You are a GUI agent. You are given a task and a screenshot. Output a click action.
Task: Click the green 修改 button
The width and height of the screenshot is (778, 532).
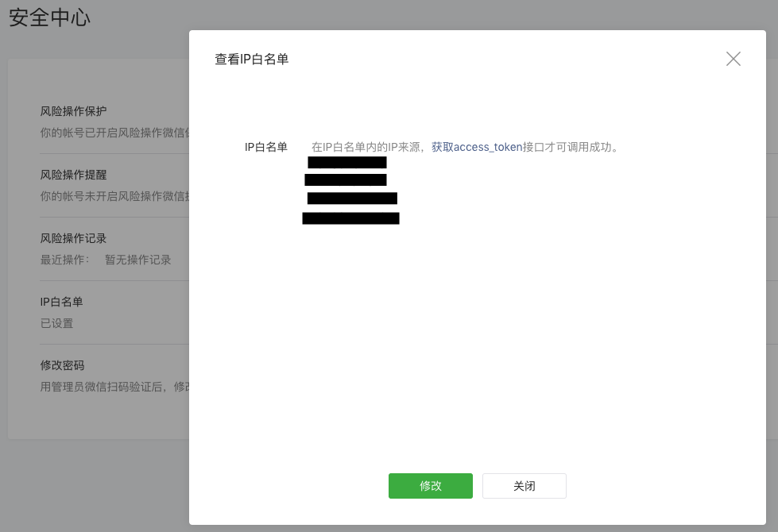pos(430,486)
